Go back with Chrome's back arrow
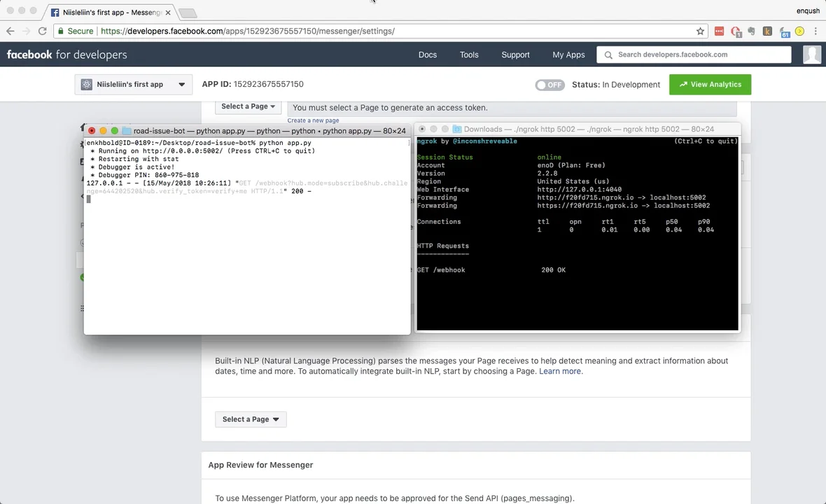This screenshot has width=826, height=504. coord(10,31)
